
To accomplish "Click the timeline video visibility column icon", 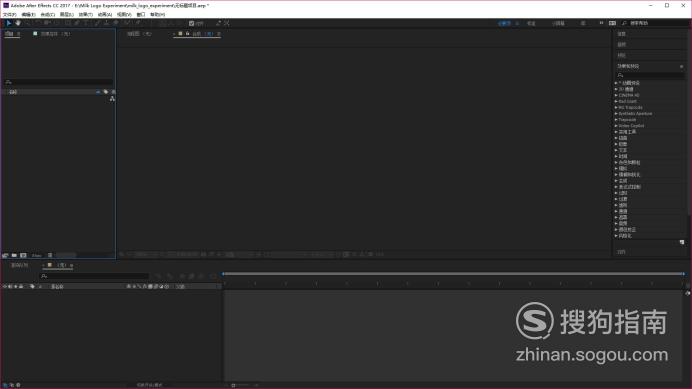I will tap(5, 287).
